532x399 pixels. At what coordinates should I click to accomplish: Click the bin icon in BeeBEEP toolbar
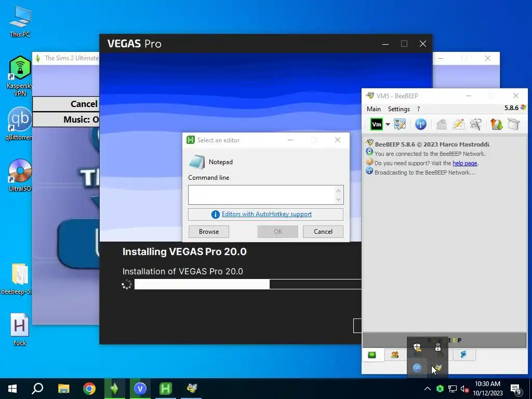[x=514, y=124]
